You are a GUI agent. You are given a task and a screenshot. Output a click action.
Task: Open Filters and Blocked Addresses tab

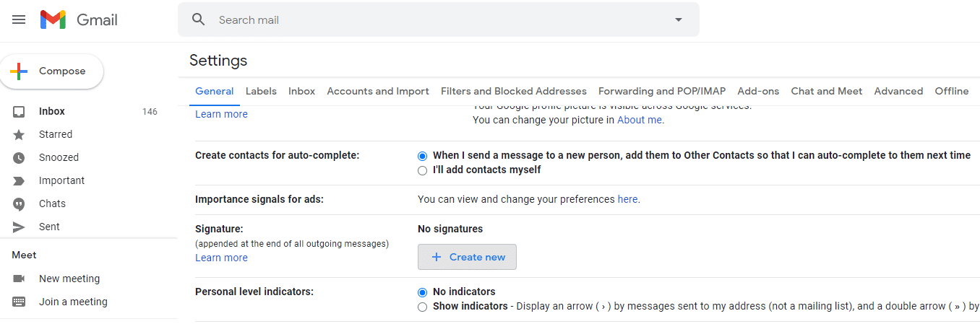tap(513, 92)
